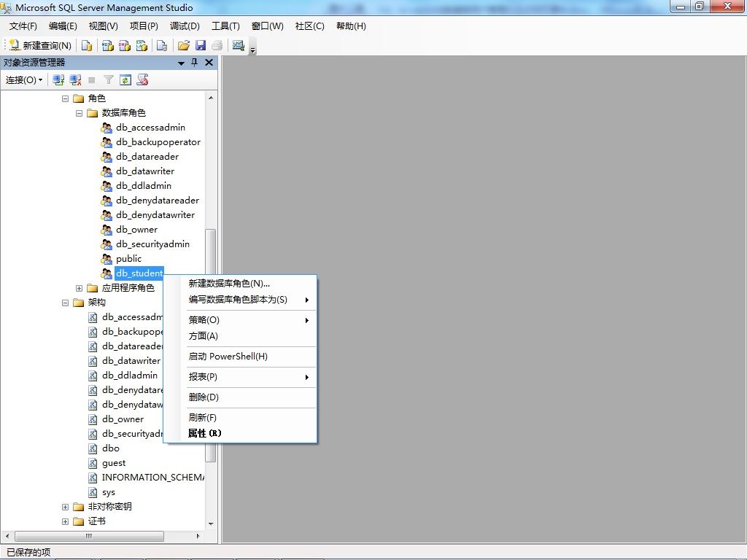Open the 编辑(E) menu
This screenshot has width=747, height=560.
[63, 26]
